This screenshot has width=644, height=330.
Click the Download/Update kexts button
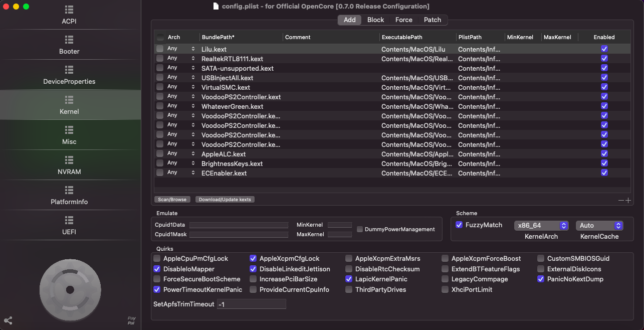(225, 200)
